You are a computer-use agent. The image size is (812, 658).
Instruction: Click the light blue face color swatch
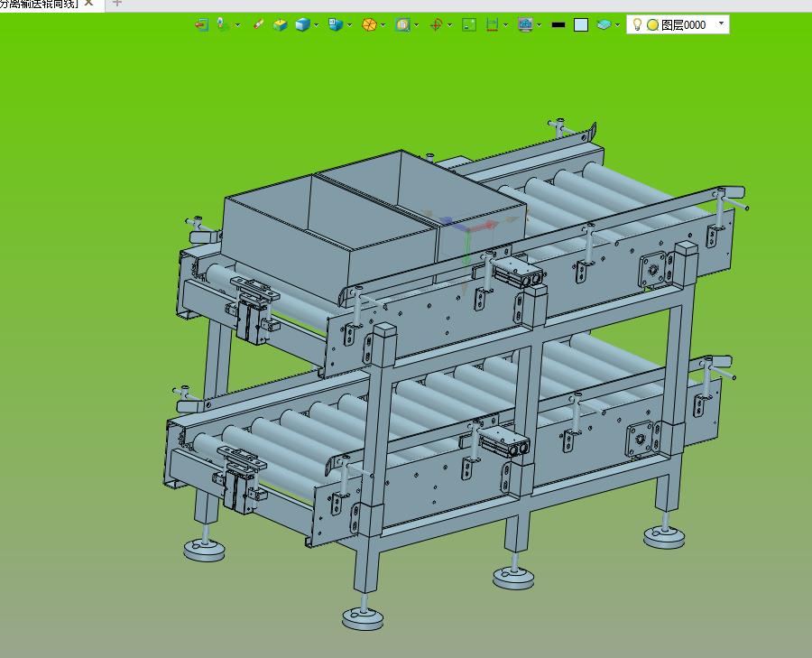pos(581,25)
